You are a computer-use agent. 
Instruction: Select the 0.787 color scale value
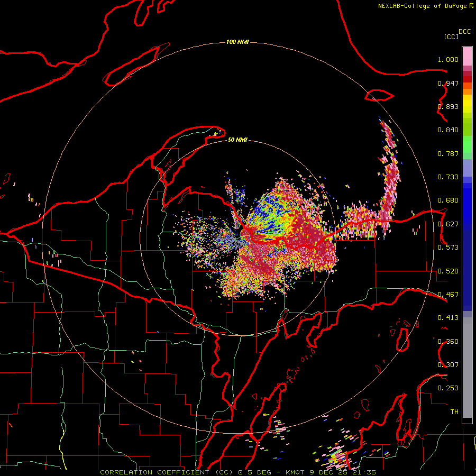click(x=448, y=153)
